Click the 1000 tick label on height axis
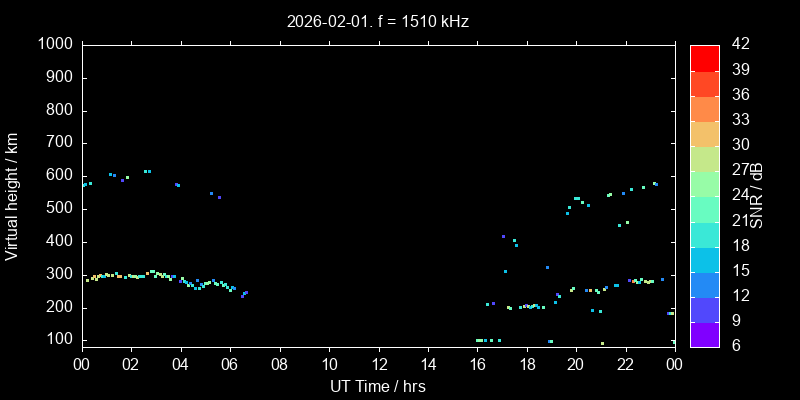Screen dimensions: 800x400 54,45
